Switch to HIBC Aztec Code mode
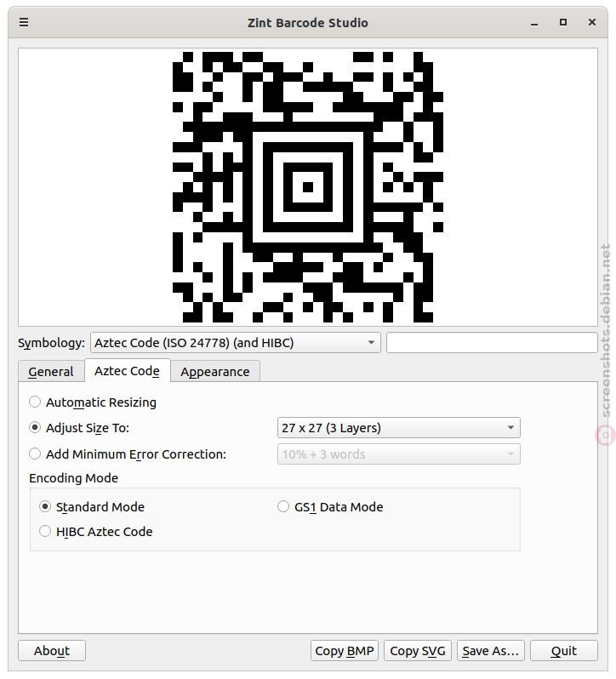 [x=95, y=531]
